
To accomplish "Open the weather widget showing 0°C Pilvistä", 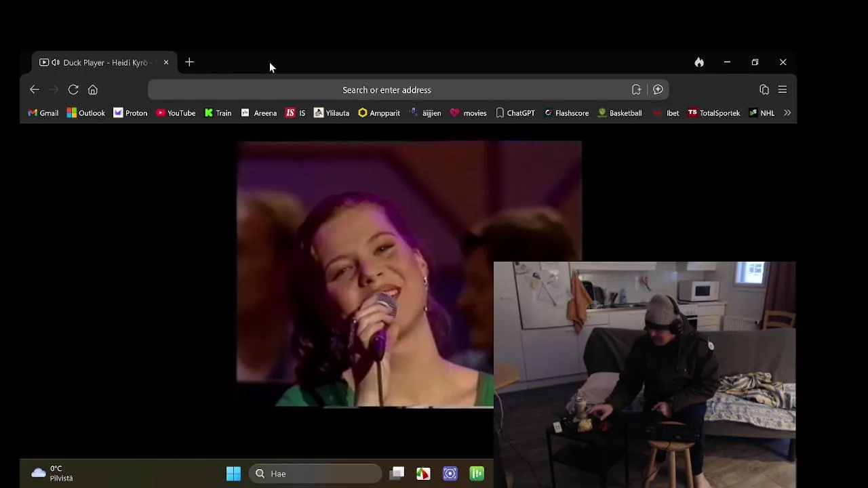I will pos(52,473).
